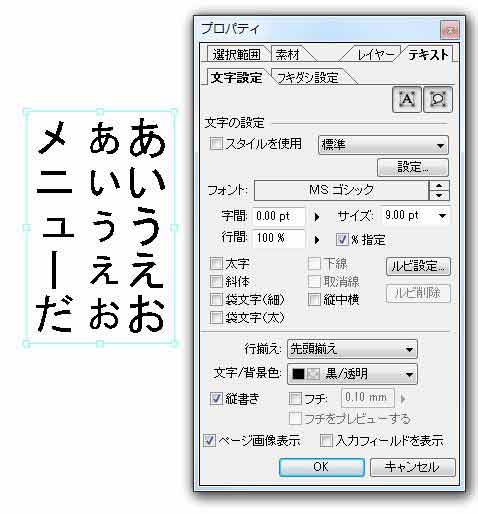Image resolution: width=478 pixels, height=514 pixels.
Task: Select the speech balloon tool icon
Action: pyautogui.click(x=438, y=99)
